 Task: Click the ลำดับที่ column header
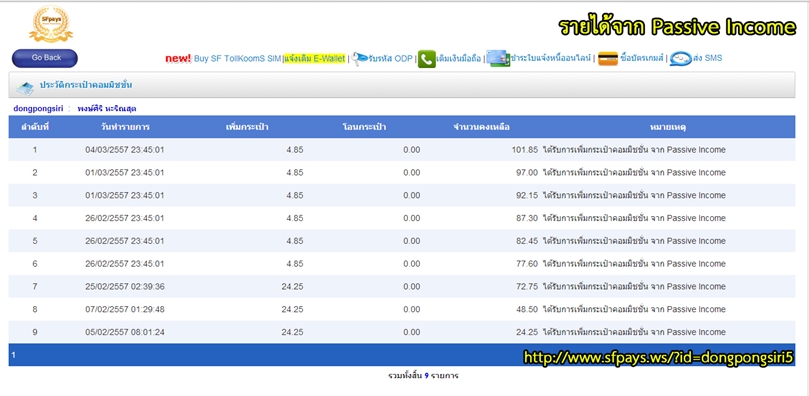(x=35, y=127)
